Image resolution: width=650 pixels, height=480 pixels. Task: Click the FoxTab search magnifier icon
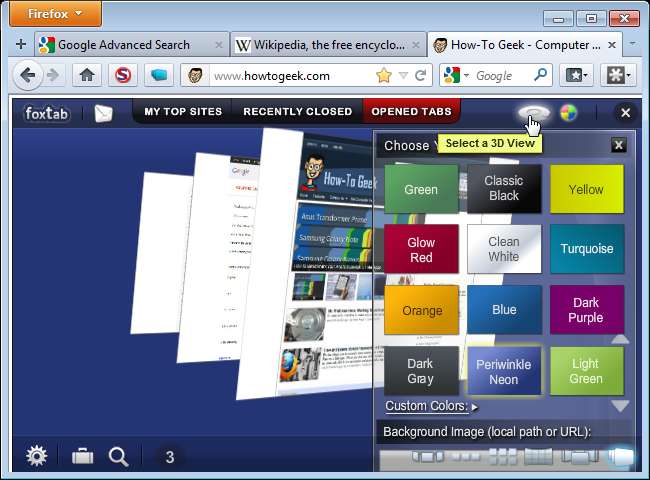[118, 456]
